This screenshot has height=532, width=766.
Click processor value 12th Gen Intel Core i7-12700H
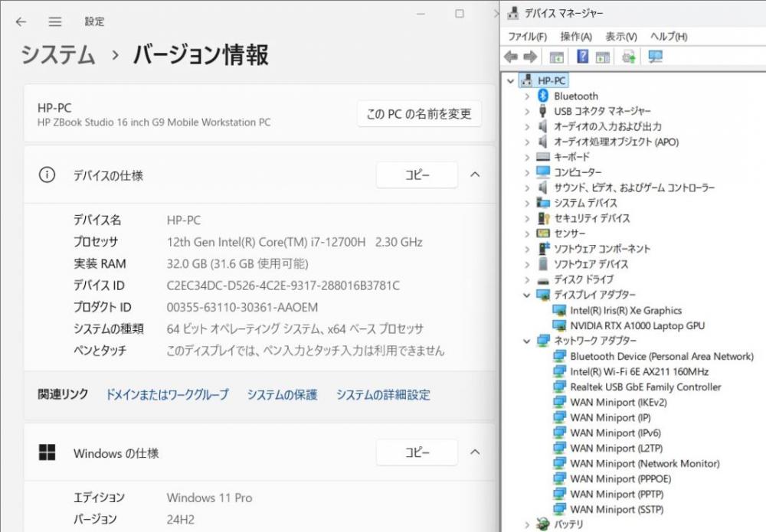[295, 242]
